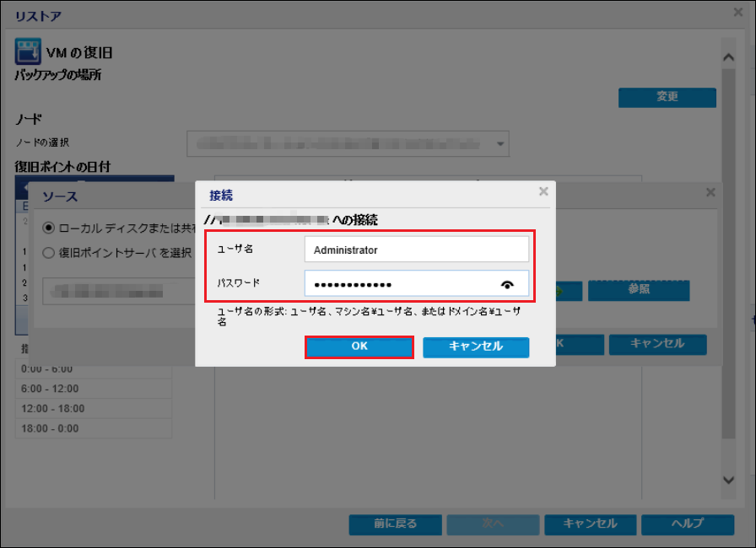Select the 0:00 - 6:00 time range
Viewport: 756px width, 548px height.
(x=94, y=369)
